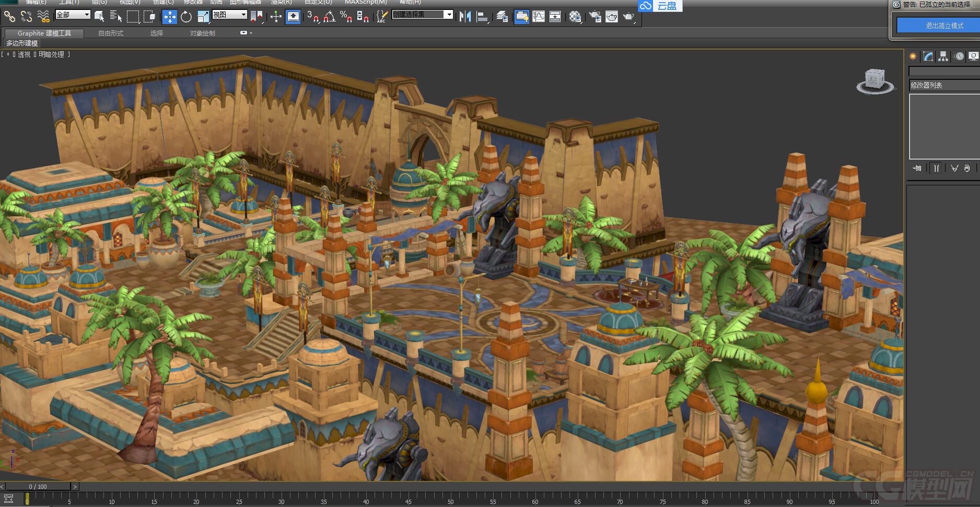Open the reference coordinate system 视图 dropdown
The width and height of the screenshot is (980, 507).
pos(229,15)
